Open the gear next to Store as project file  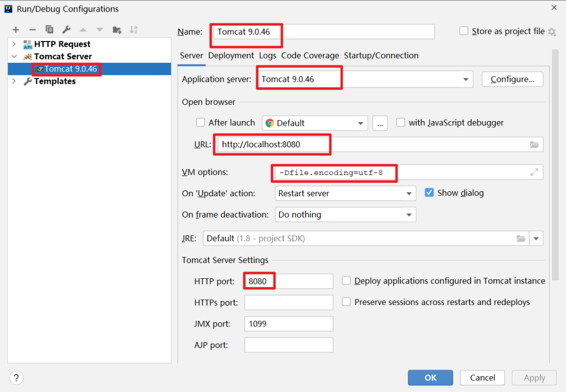point(551,31)
